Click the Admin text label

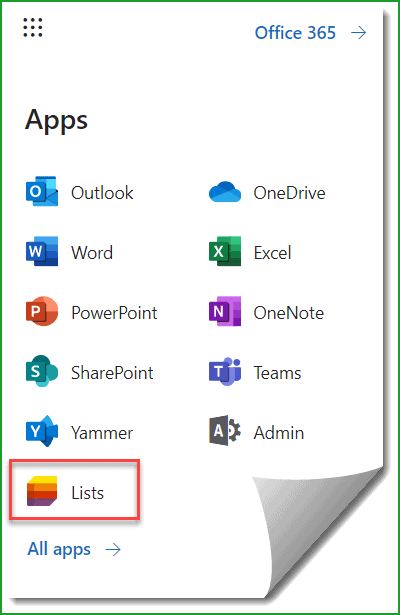279,433
